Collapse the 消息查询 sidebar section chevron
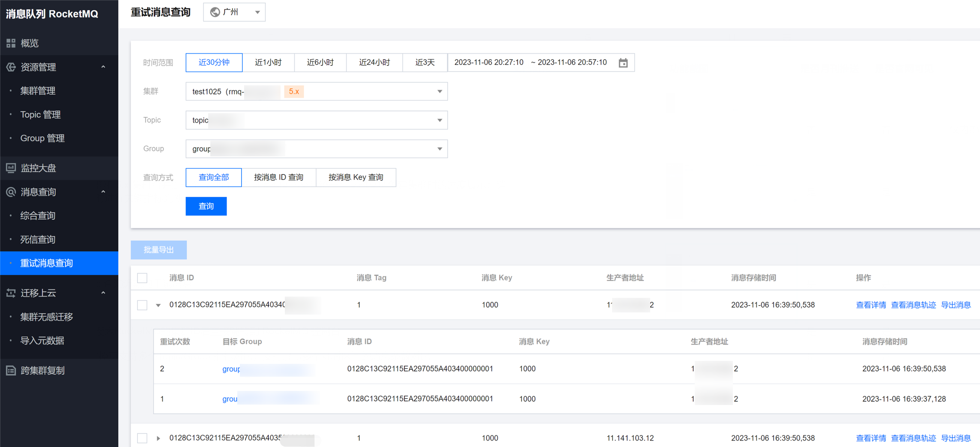 [x=103, y=192]
